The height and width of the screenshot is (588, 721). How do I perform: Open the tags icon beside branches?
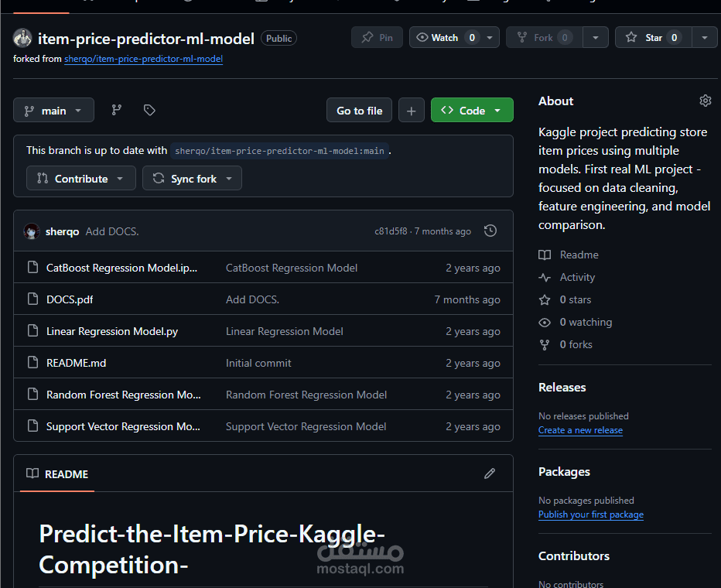(149, 111)
